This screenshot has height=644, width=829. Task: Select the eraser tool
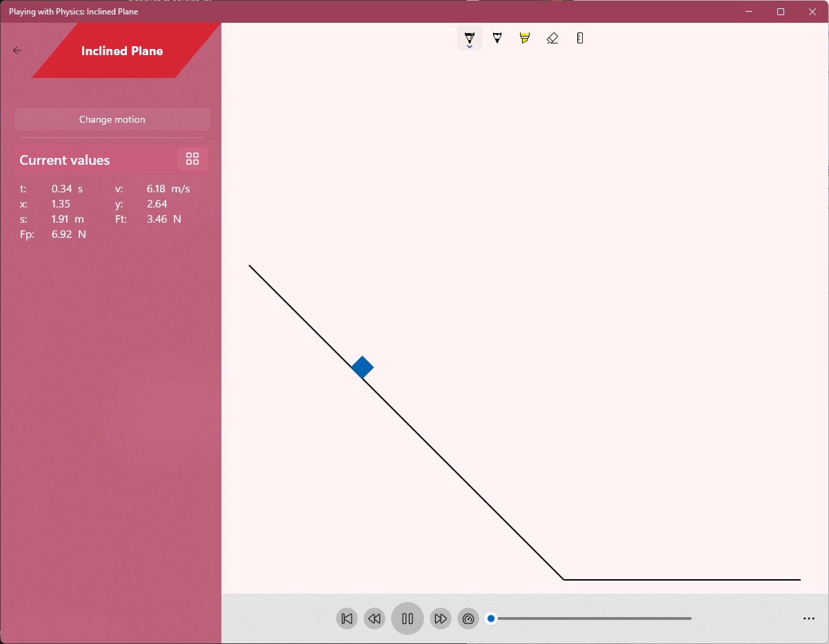coord(552,38)
